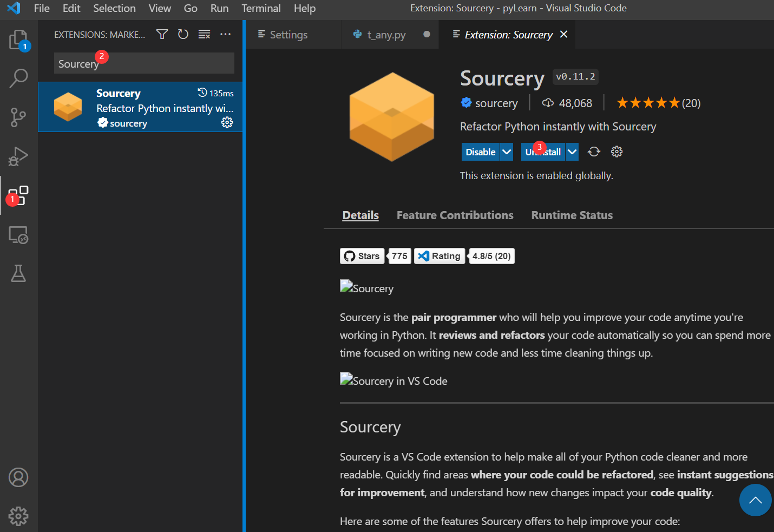This screenshot has height=532, width=774.
Task: Open the Run and Debug view
Action: click(x=18, y=156)
